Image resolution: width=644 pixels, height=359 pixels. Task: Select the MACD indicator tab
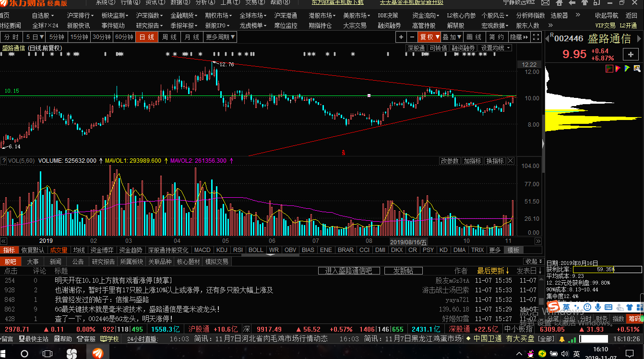click(202, 250)
